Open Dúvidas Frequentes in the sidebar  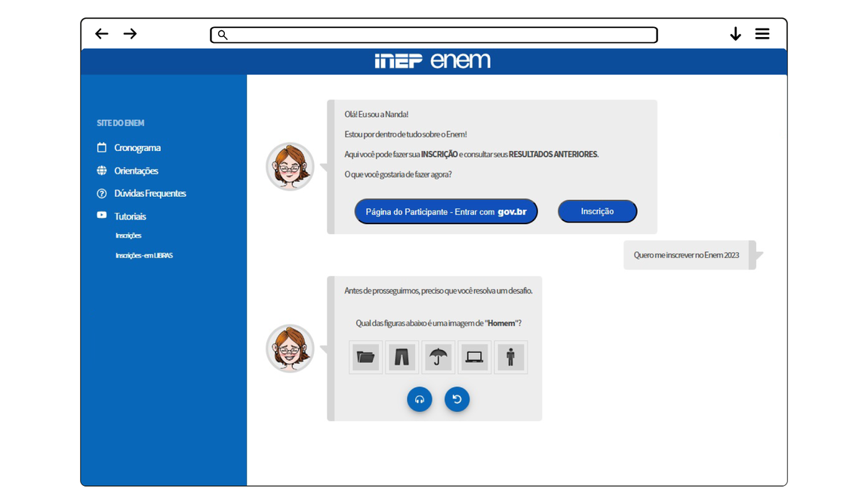(x=149, y=194)
